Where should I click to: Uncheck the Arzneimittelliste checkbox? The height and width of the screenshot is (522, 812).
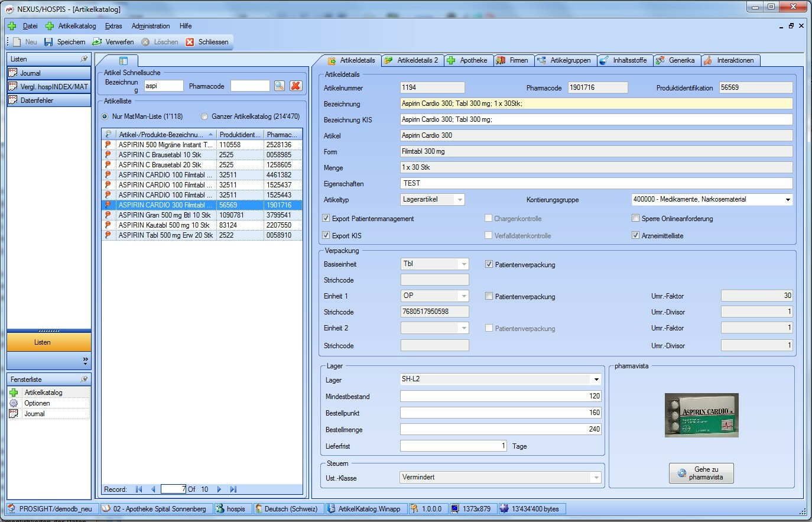coord(635,235)
